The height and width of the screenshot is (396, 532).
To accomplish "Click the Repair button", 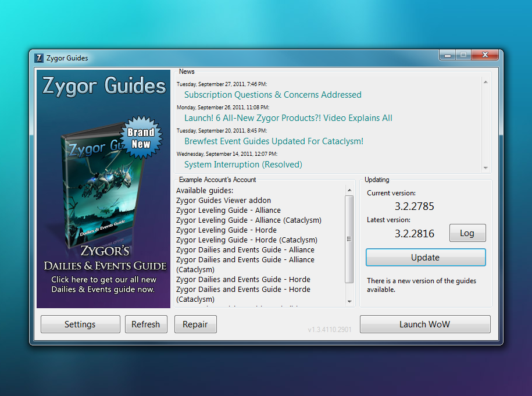I will click(195, 324).
